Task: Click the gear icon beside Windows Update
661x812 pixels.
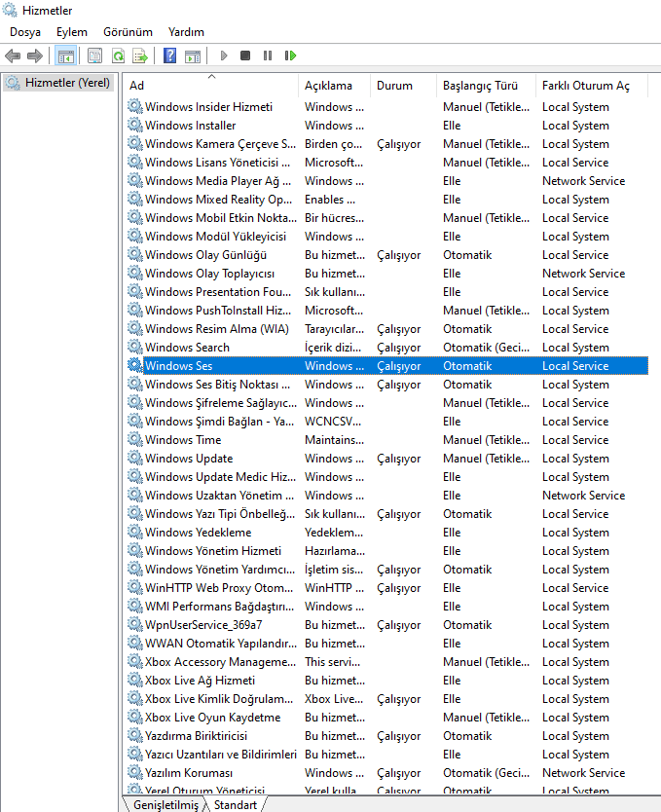Action: coord(135,458)
